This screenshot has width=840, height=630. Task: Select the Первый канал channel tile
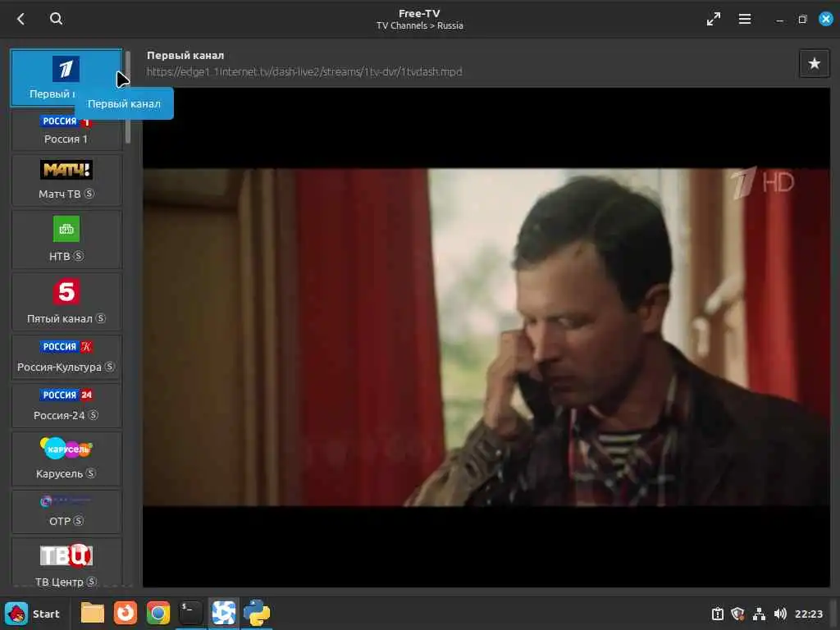point(66,78)
